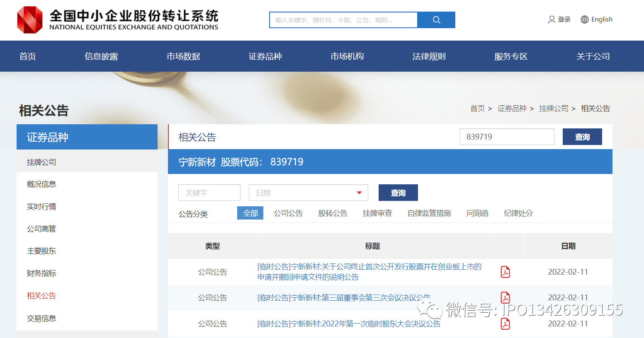
Task: Open 服务专区 navigation menu
Action: [x=511, y=56]
